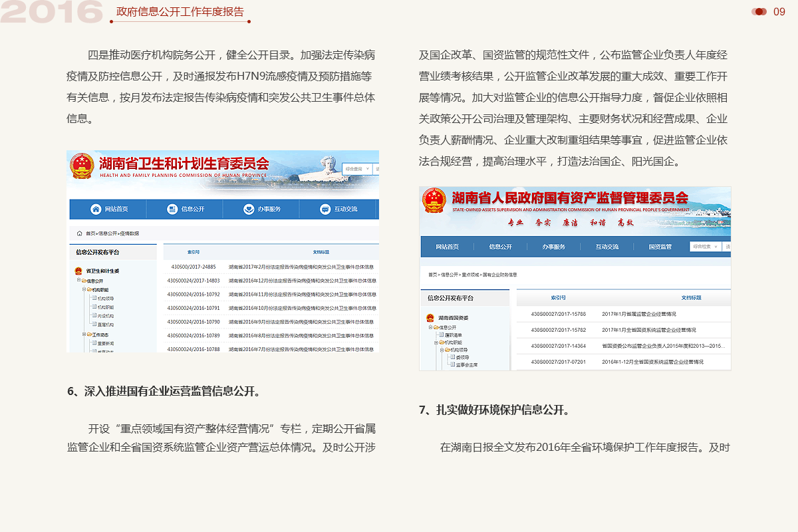Click the heading 7、扎实做好环境保护信息公开
This screenshot has height=532, width=798.
[x=494, y=410]
